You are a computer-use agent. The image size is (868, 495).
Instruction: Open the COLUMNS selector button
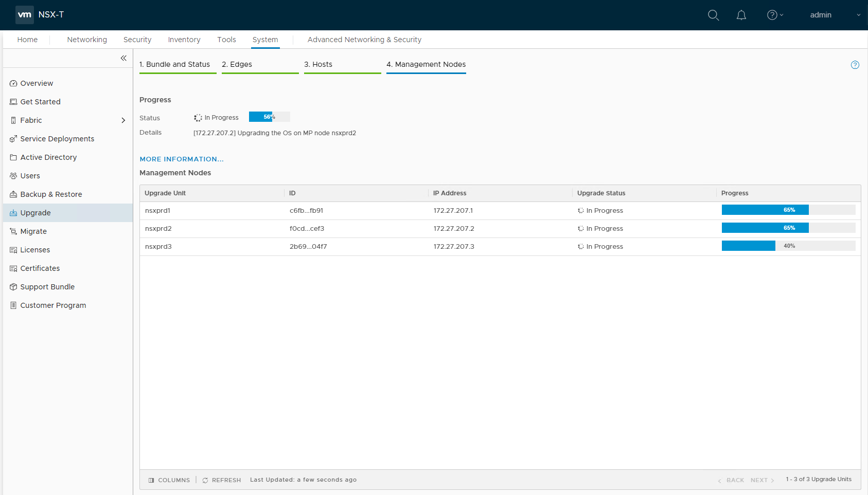point(169,480)
